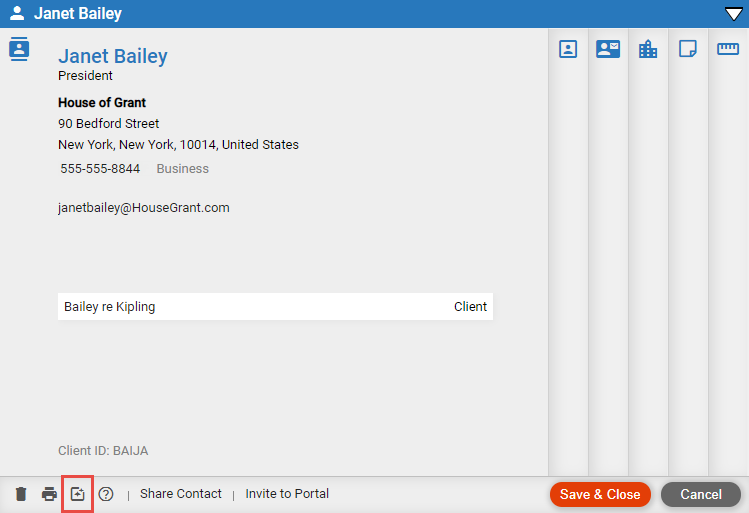The image size is (749, 513).
Task: Click the janetbailey@HouseGrant.com email address
Action: (144, 208)
